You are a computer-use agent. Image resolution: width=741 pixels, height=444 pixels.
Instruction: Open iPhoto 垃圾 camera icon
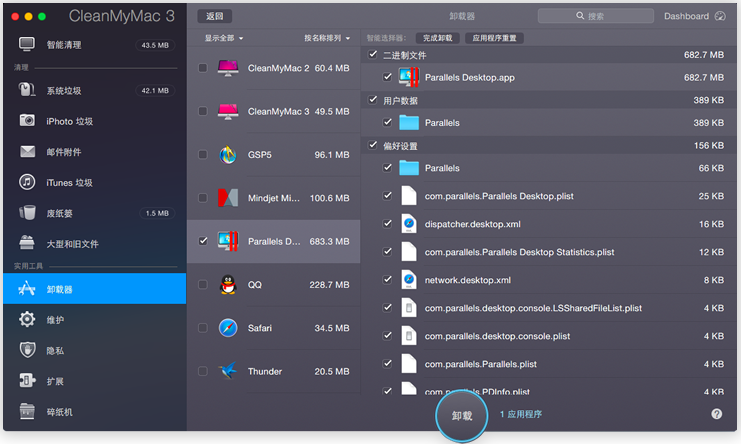click(27, 121)
